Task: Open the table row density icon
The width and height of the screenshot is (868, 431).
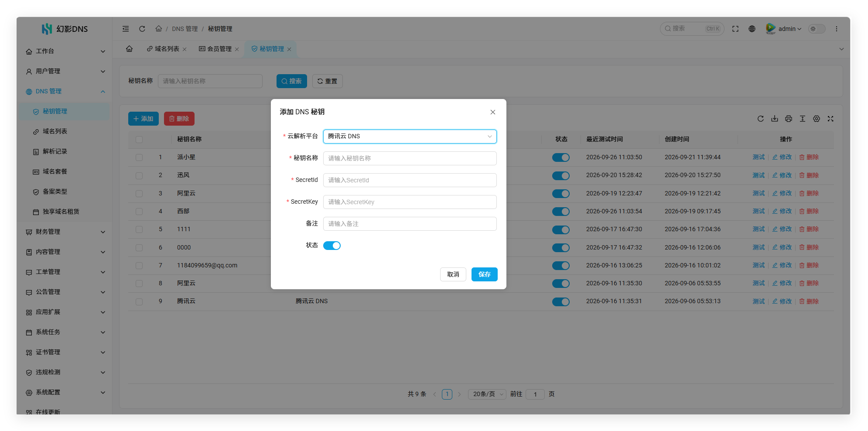Action: click(803, 119)
